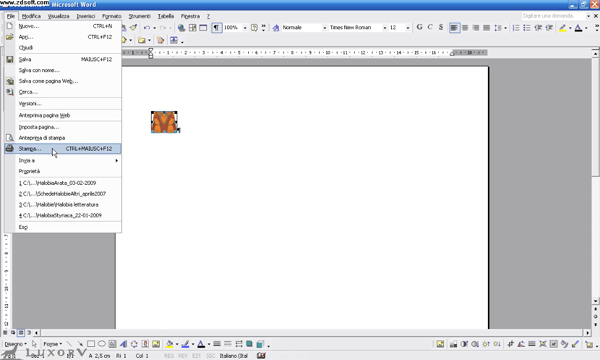
Task: Select Salva come pagina Web...
Action: [63, 81]
